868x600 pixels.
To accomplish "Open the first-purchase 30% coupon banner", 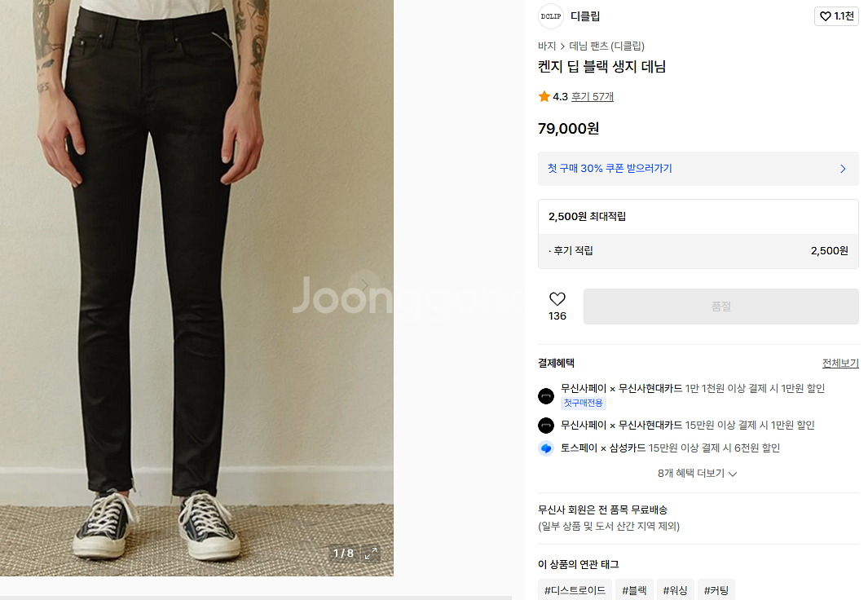I will click(x=698, y=169).
